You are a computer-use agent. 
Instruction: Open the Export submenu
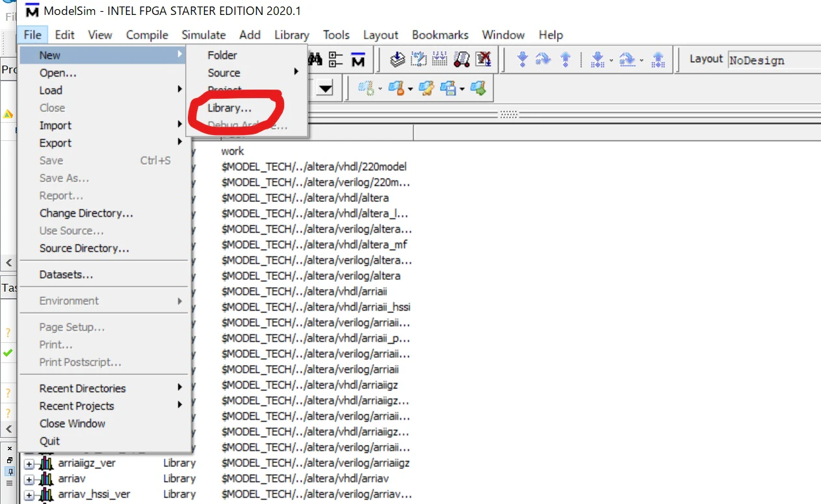(55, 143)
